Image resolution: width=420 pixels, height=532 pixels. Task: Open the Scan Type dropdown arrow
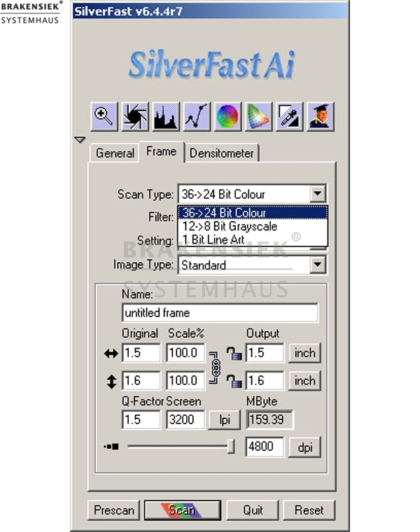[318, 194]
